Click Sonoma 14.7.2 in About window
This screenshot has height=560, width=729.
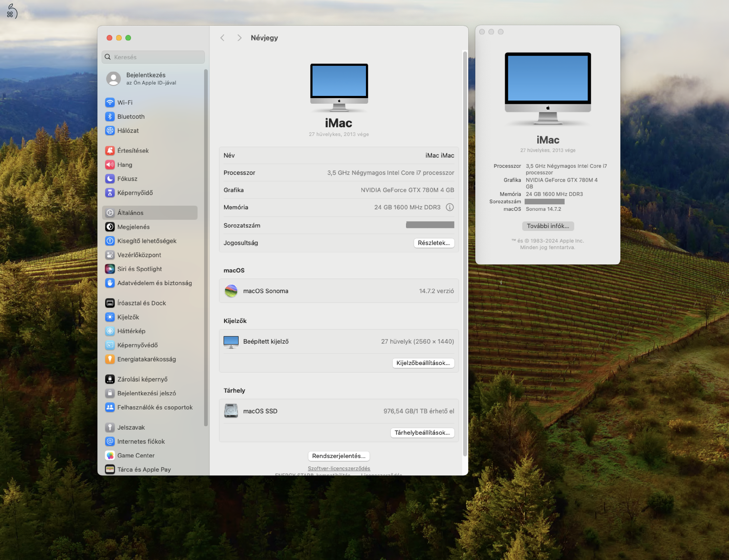pyautogui.click(x=543, y=209)
